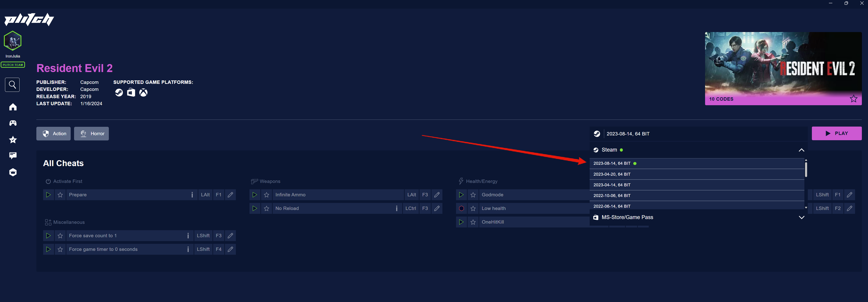Deactivate the Low health cheat
The image size is (868, 302).
[x=461, y=208]
